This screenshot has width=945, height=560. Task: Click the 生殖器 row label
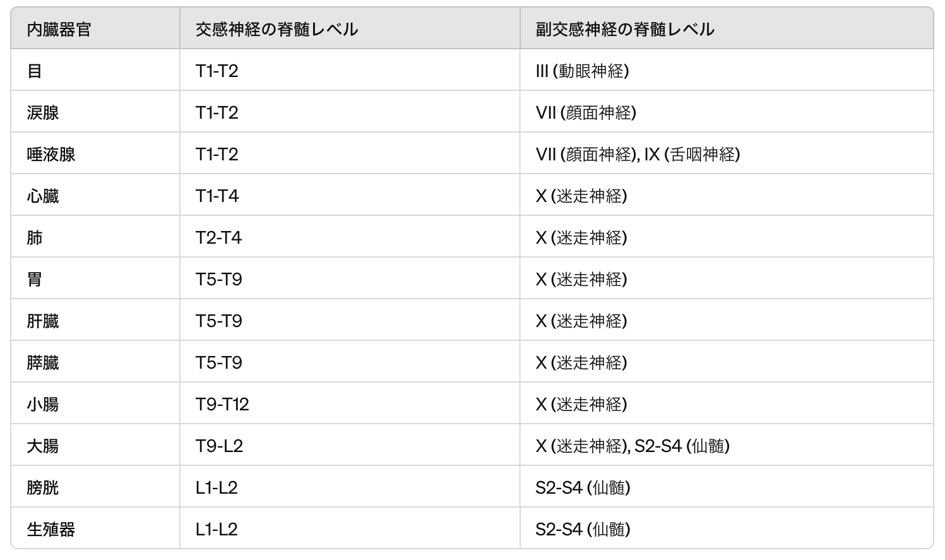51,529
